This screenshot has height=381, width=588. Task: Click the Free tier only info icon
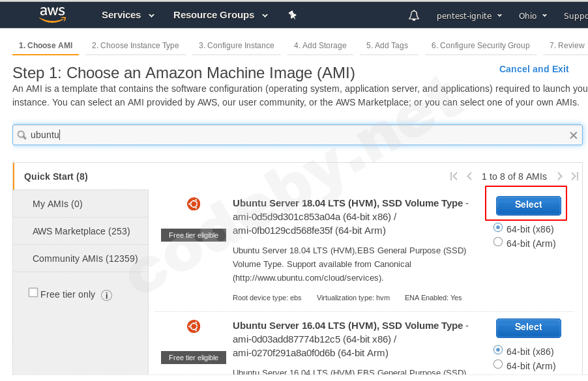pyautogui.click(x=107, y=295)
